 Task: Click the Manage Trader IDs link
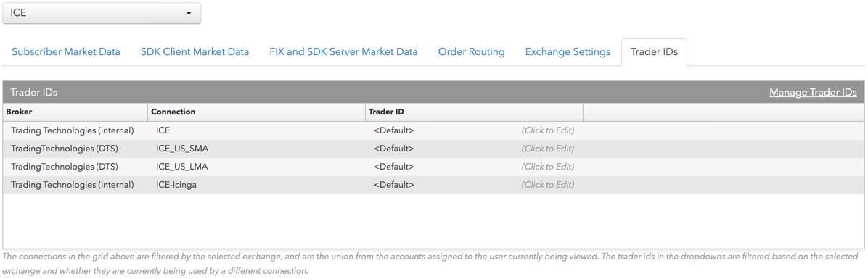click(x=813, y=92)
